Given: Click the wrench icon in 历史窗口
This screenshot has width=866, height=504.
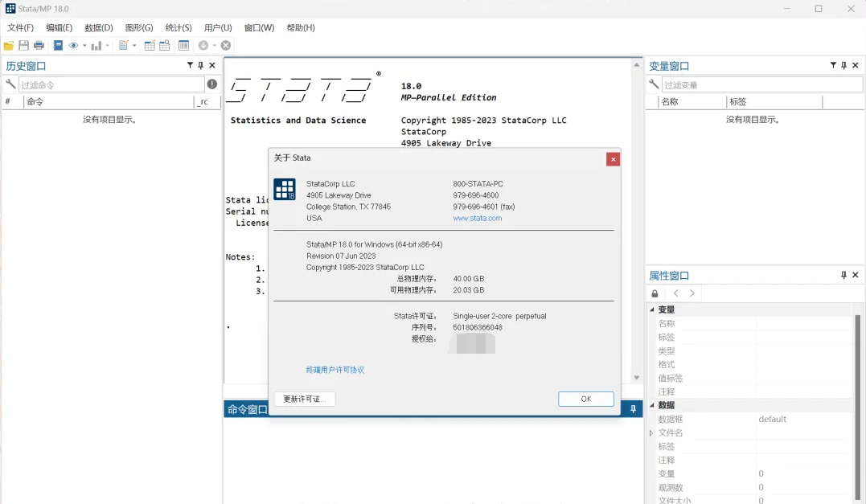Looking at the screenshot, I should [10, 84].
